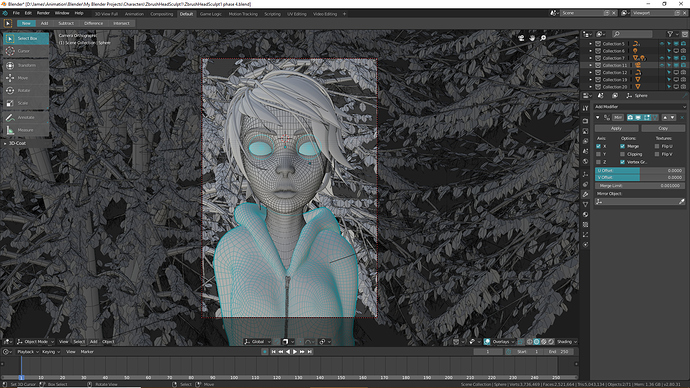Viewport: 690px width, 388px height.
Task: Toggle visibility eye of Collection 11
Action: coord(662,65)
